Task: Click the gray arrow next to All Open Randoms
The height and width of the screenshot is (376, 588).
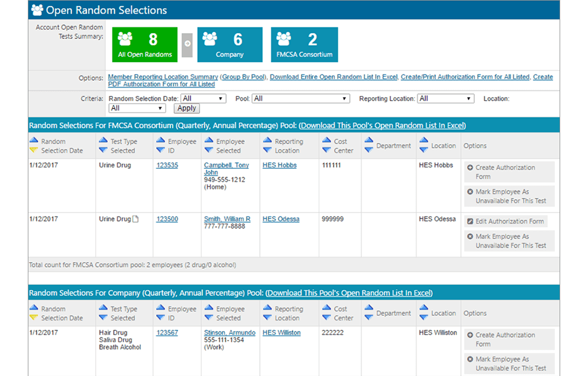Action: pos(187,44)
